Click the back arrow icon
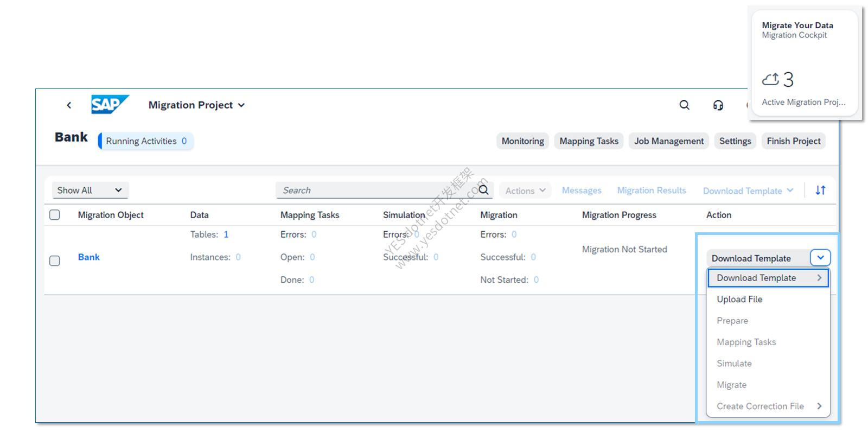Image resolution: width=868 pixels, height=432 pixels. coord(69,105)
